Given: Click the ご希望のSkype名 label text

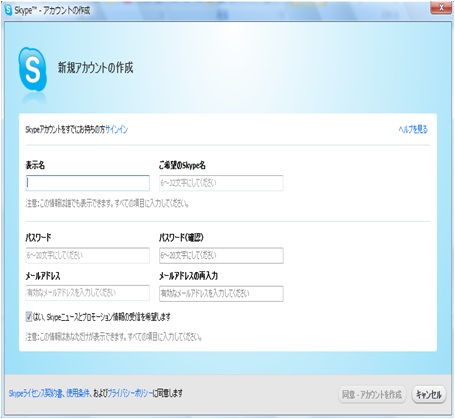Looking at the screenshot, I should point(182,165).
